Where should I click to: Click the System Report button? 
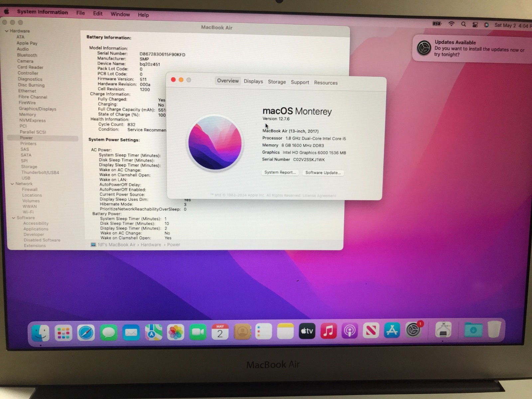pos(280,172)
